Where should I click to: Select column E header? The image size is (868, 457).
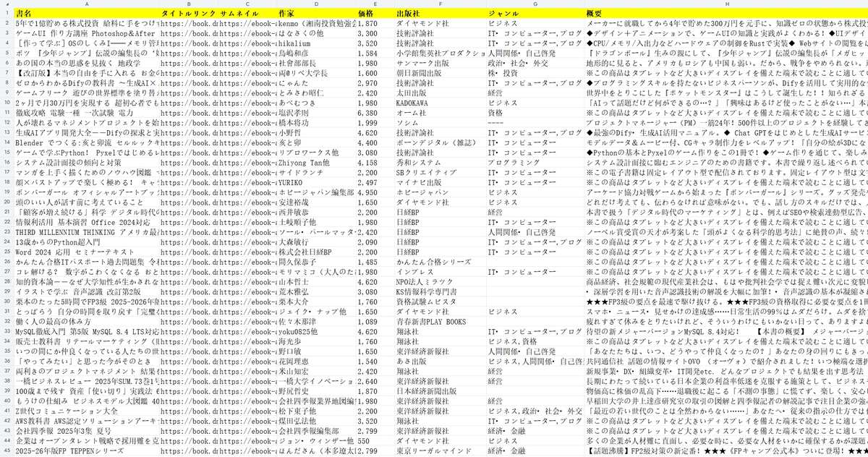tap(376, 4)
